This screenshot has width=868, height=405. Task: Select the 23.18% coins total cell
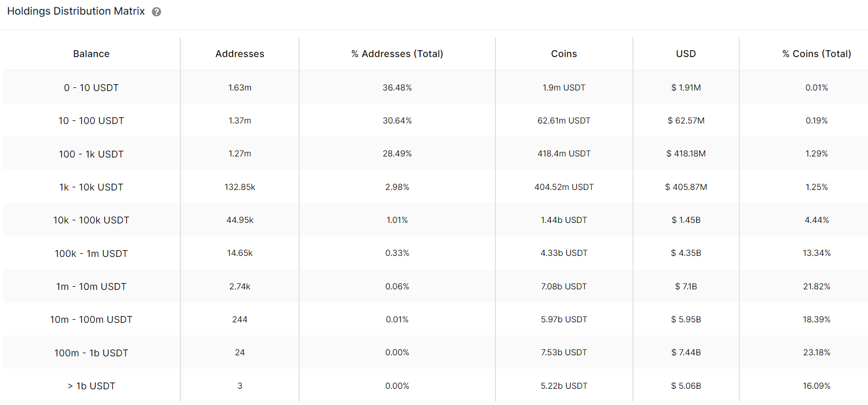(x=817, y=353)
